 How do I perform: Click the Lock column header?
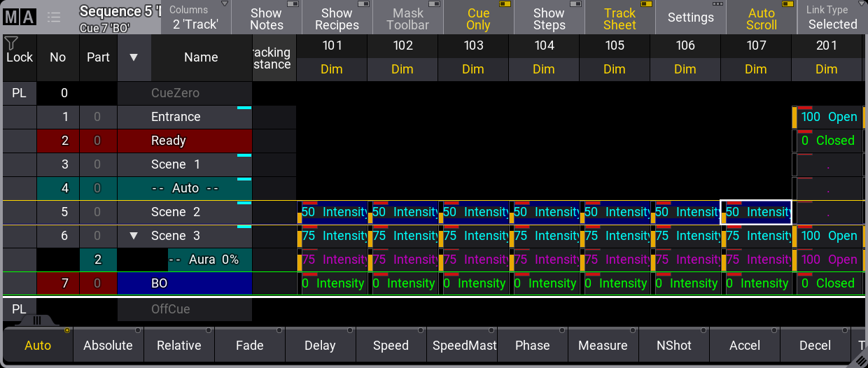pyautogui.click(x=20, y=57)
